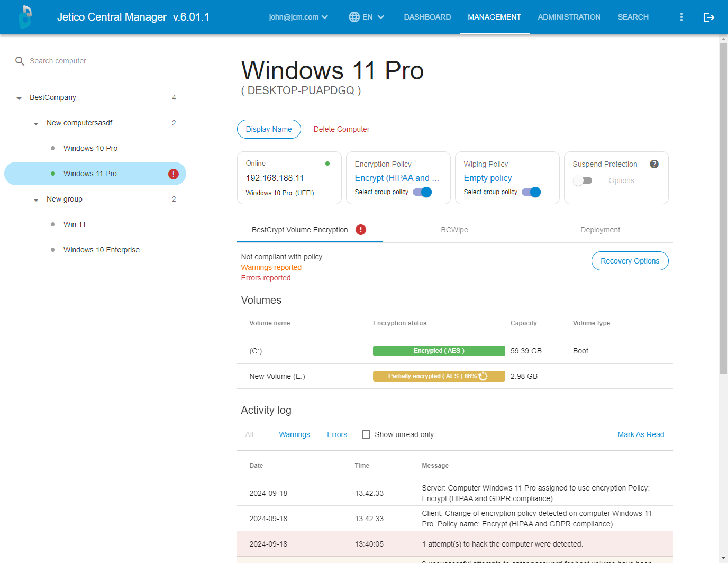Click the search magnifier icon
The image size is (728, 563).
coord(20,61)
